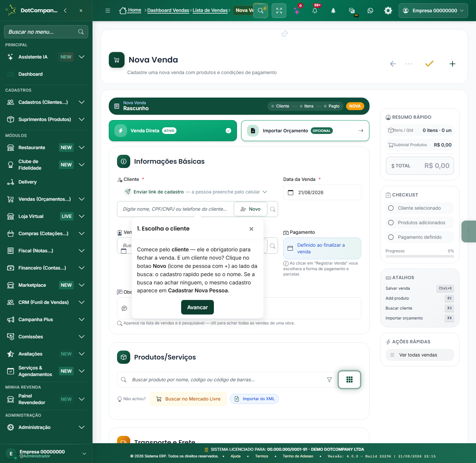Image resolution: width=476 pixels, height=463 pixels.
Task: Click the checklist Progresso bar
Action: pos(420,256)
